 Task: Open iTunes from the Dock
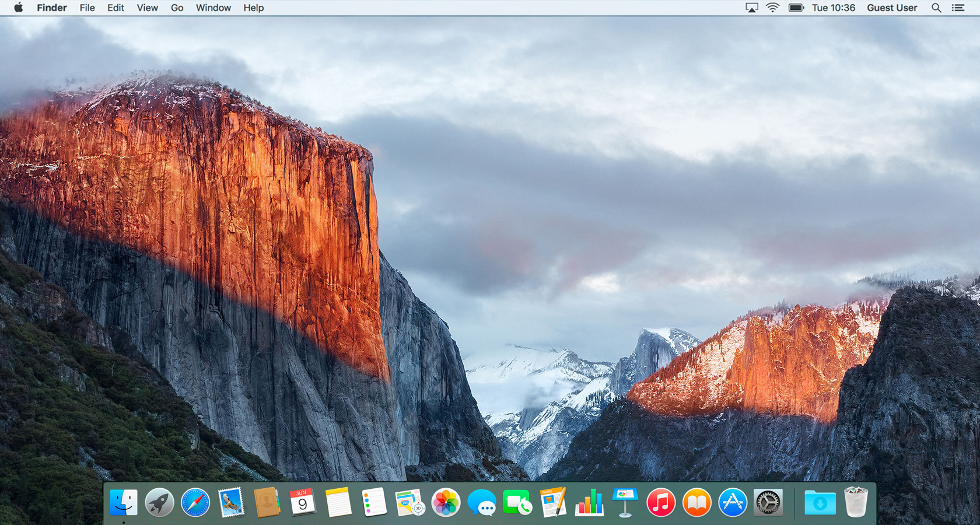point(661,503)
